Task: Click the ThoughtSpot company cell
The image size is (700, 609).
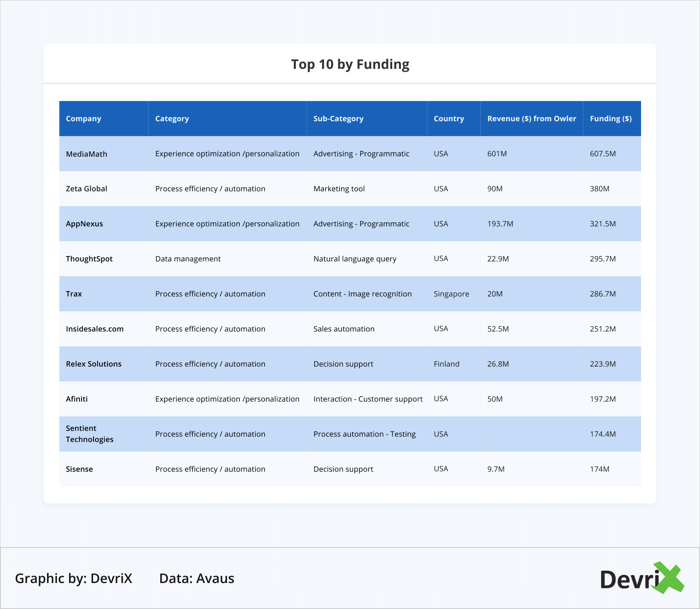Action: point(89,259)
